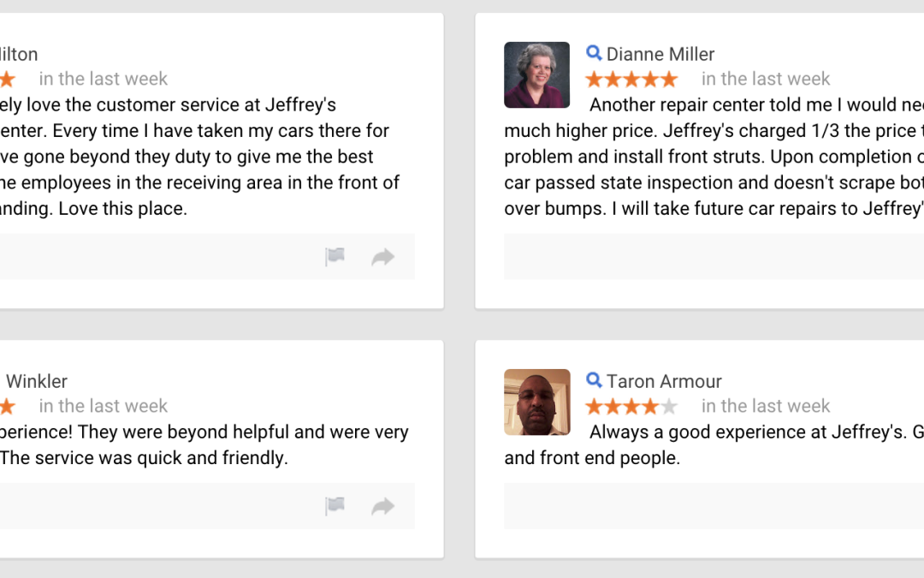Open Dianne Miller's profile photo
924x578 pixels.
(536, 74)
